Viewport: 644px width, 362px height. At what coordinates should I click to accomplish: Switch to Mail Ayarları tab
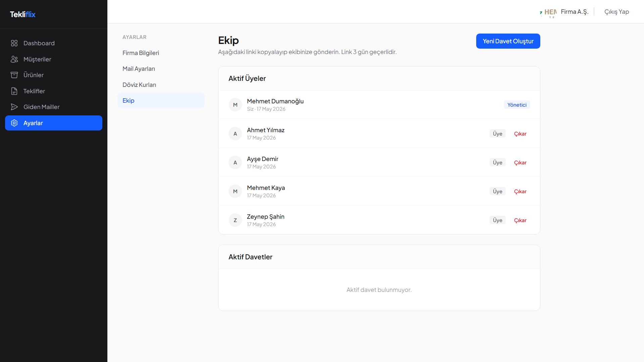161,69
